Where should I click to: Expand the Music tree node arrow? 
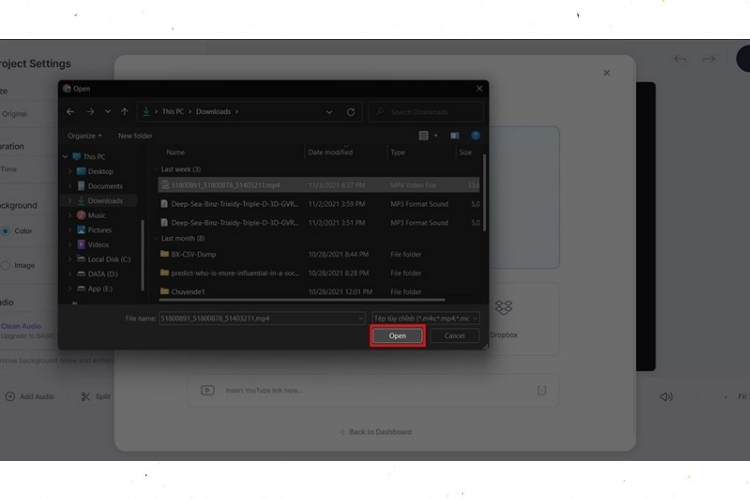click(x=70, y=215)
